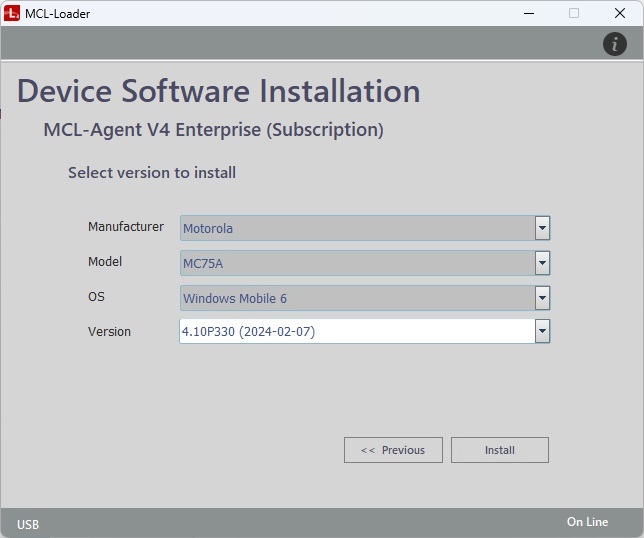Click the MCL-Agent V4 Enterprise (Subscription) subtitle
Screen dimensions: 644x538
[x=214, y=130]
